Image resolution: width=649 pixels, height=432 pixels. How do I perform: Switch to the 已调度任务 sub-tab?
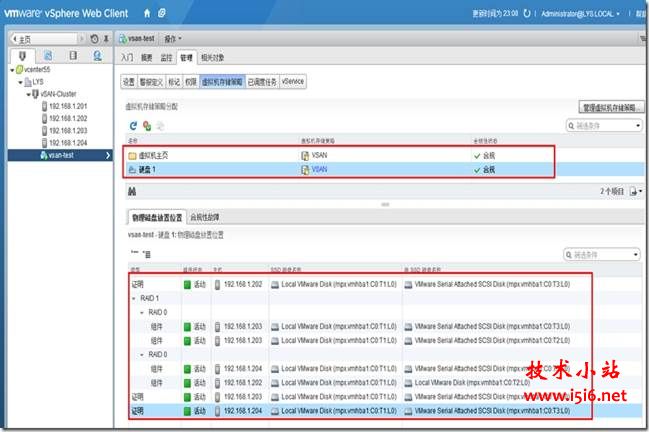click(262, 82)
